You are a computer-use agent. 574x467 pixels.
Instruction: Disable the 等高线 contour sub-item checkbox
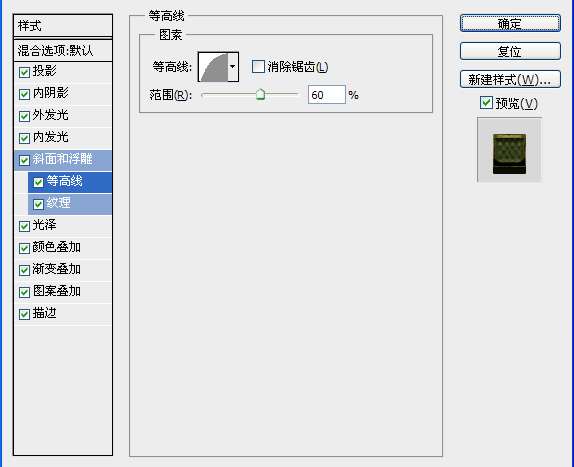[38, 182]
